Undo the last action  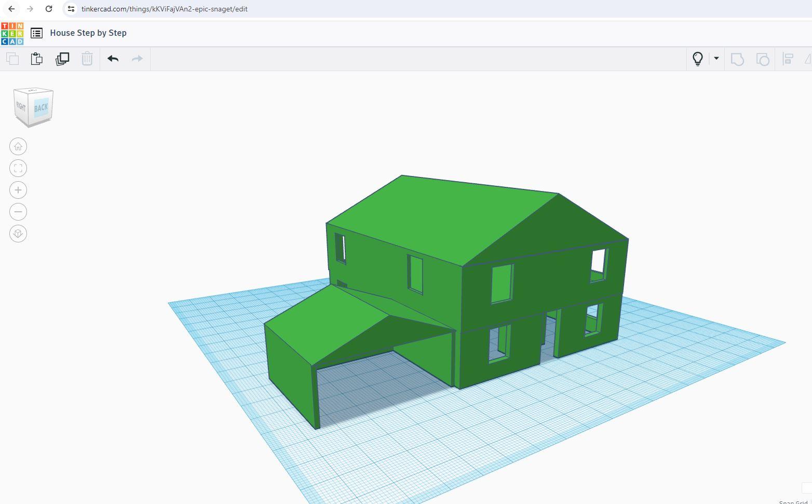pos(113,59)
